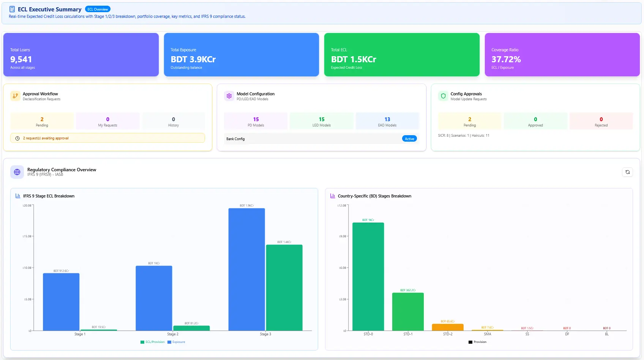Open the 2 request(s) awaiting approval notice
Viewport: 644px width, 360px height.
(108, 138)
